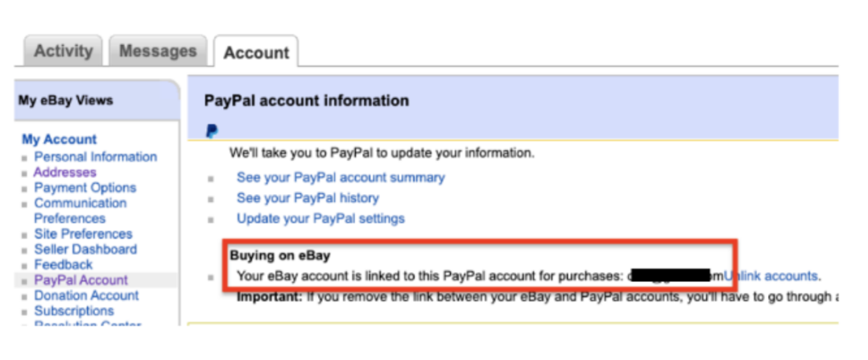The height and width of the screenshot is (360, 868).
Task: Go to Subscriptions
Action: (x=74, y=311)
